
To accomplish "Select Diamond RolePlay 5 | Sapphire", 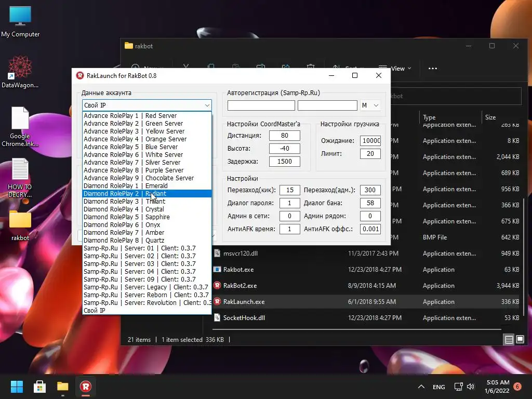I will click(147, 217).
